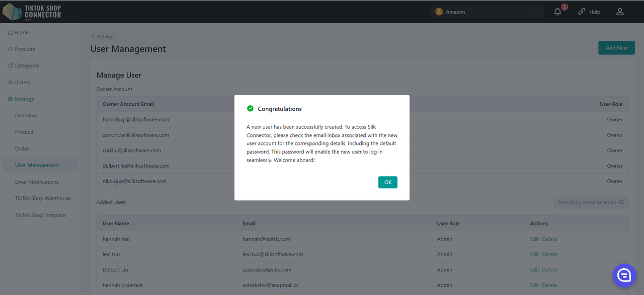Click the TikTok Shop Connector logo
The height and width of the screenshot is (295, 644).
coord(32,11)
